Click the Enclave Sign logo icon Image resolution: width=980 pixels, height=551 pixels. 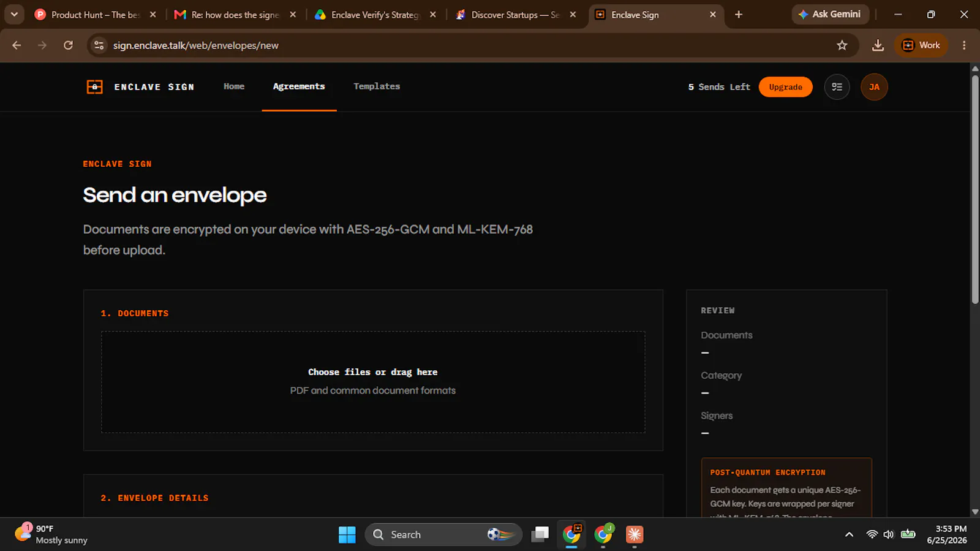94,87
